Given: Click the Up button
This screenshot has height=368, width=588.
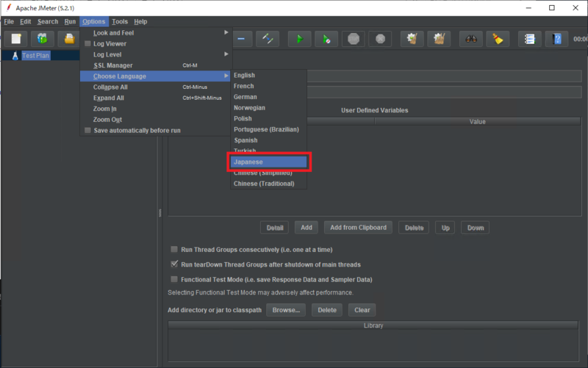Looking at the screenshot, I should coord(445,228).
